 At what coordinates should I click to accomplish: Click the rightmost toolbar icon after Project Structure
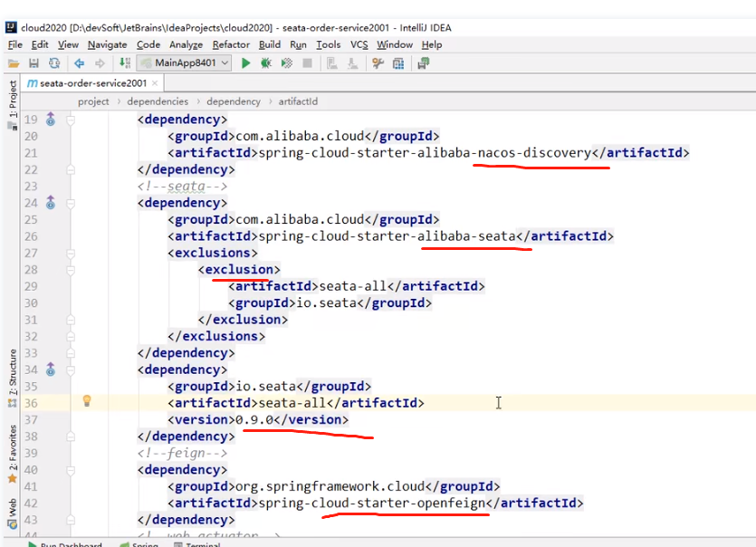424,63
